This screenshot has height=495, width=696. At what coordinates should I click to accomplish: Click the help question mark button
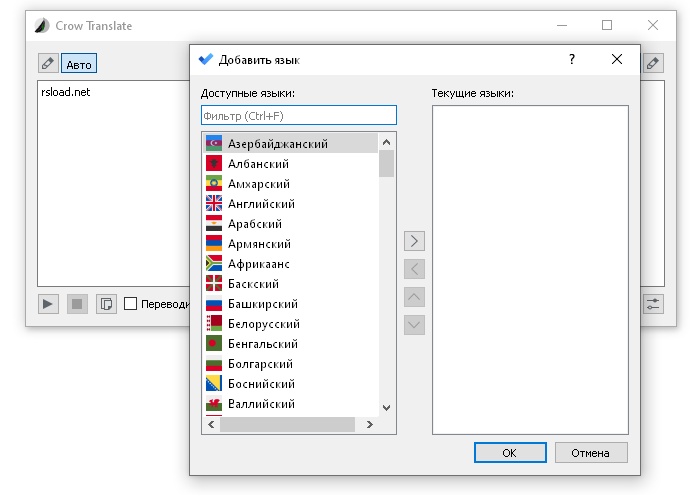click(x=572, y=59)
